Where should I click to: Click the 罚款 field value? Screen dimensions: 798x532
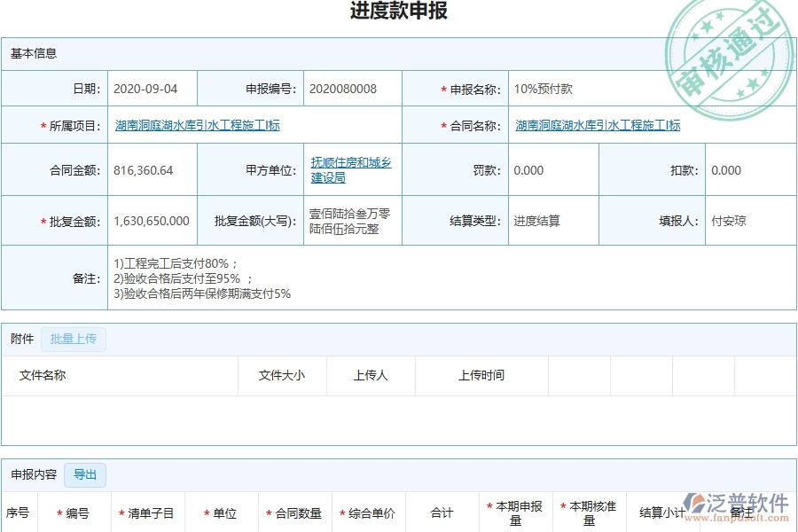click(x=553, y=170)
